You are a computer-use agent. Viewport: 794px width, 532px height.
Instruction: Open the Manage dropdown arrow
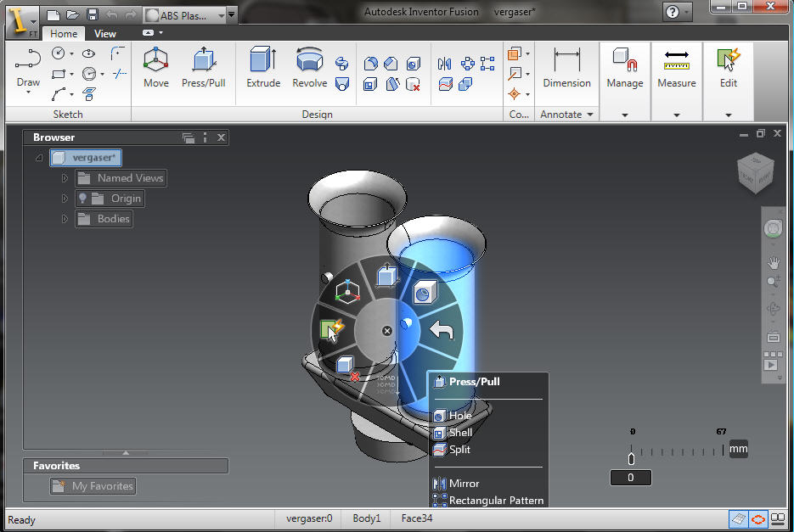pos(625,115)
